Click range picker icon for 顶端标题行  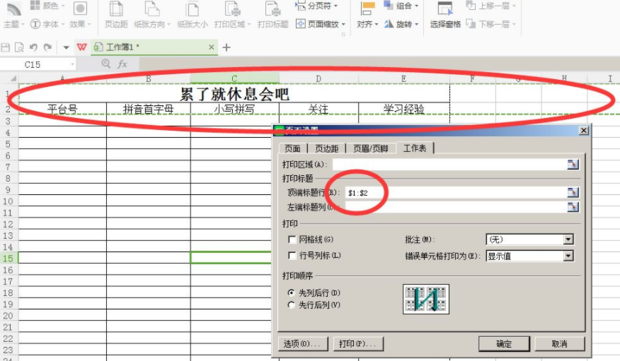pos(573,193)
